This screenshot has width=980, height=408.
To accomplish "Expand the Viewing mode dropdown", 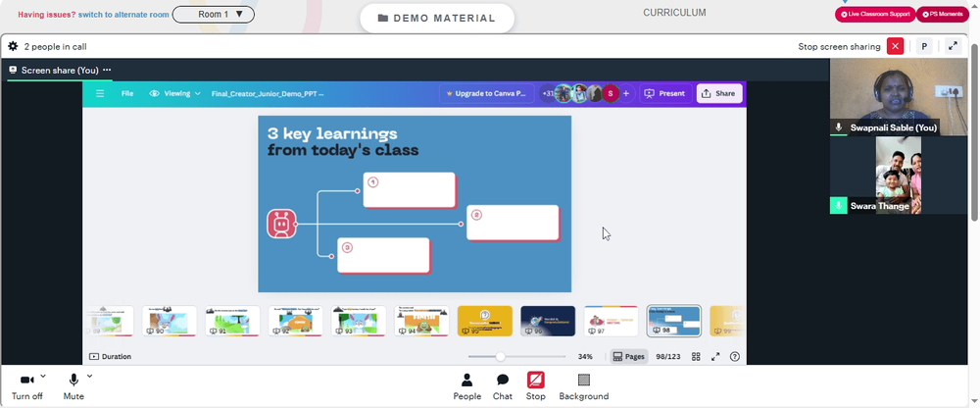I will tap(175, 94).
